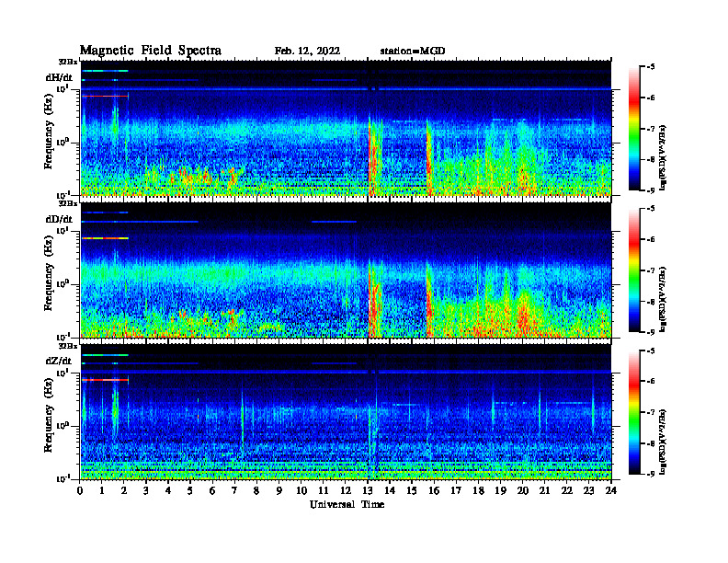The height and width of the screenshot is (563, 728).
Task: Click the "32Hz" label atop dD/dt panel
Action: click(68, 203)
